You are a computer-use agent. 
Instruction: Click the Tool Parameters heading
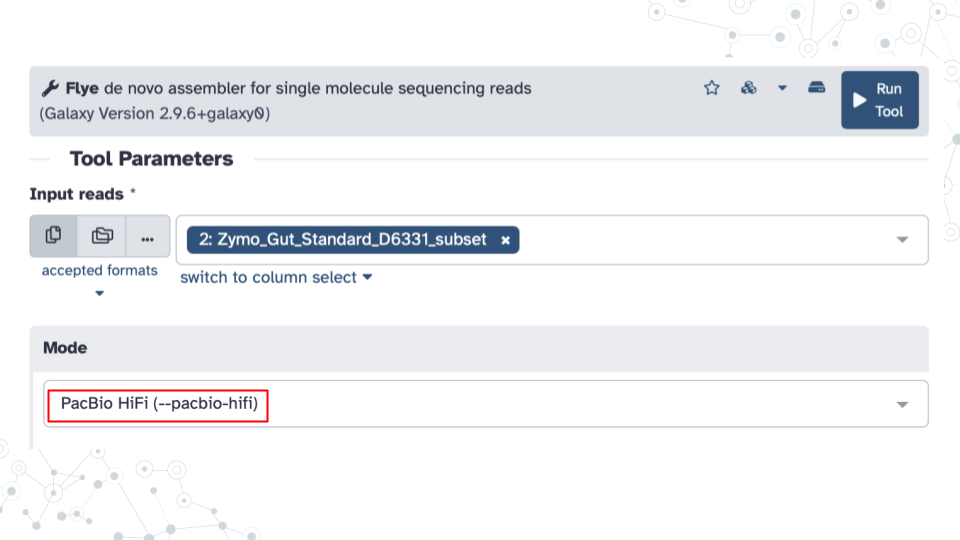[151, 159]
